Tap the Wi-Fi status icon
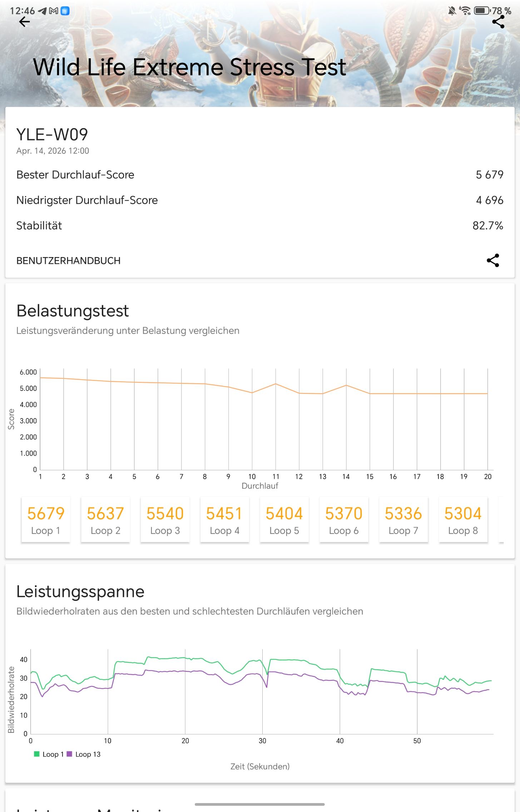Screen dimensions: 520x812 pyautogui.click(x=465, y=11)
